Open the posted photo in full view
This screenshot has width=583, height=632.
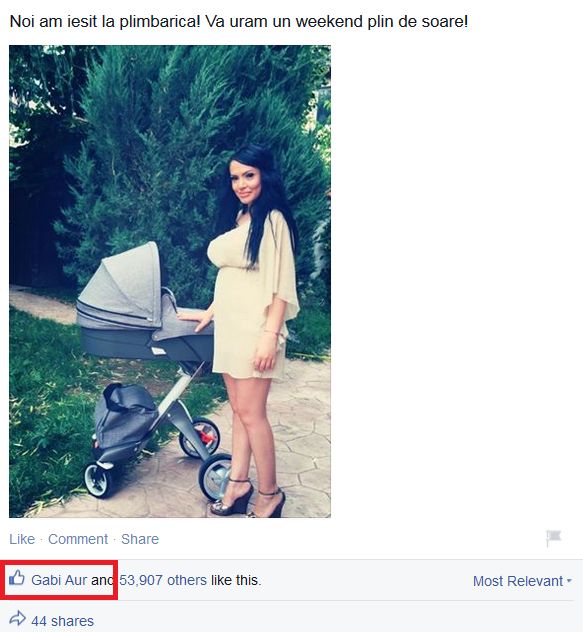(170, 281)
